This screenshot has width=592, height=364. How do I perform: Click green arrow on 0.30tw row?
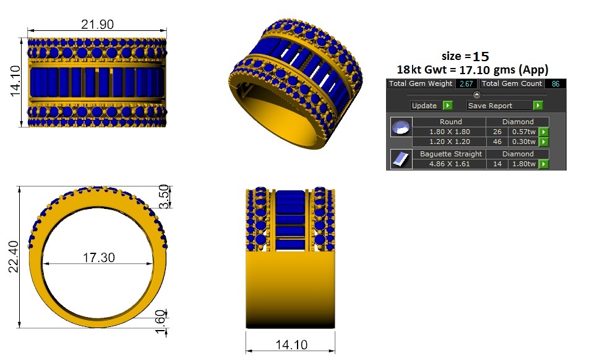click(544, 142)
